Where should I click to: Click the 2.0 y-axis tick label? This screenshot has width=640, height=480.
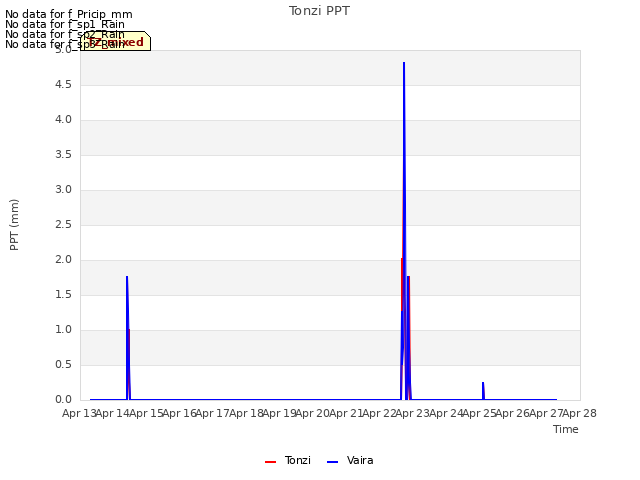[63, 260]
